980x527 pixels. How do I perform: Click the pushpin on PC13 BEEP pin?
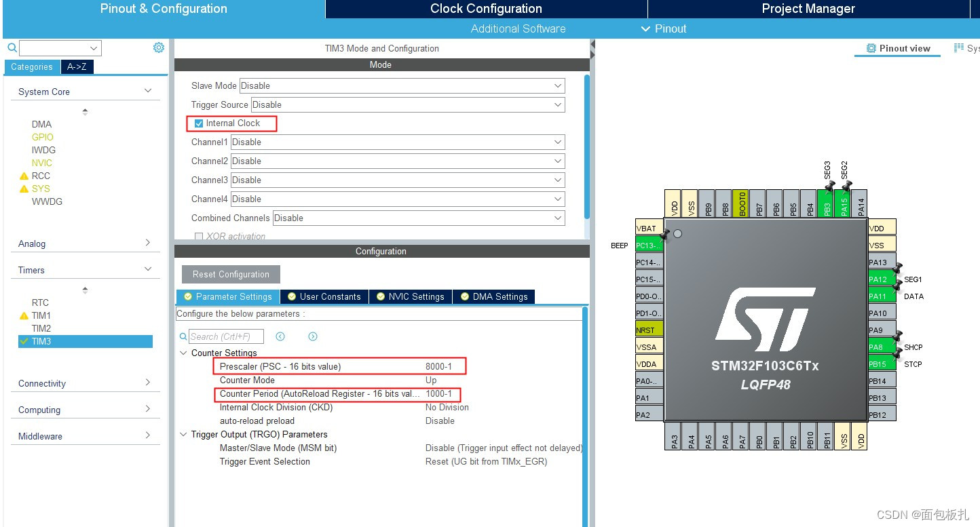tap(665, 234)
